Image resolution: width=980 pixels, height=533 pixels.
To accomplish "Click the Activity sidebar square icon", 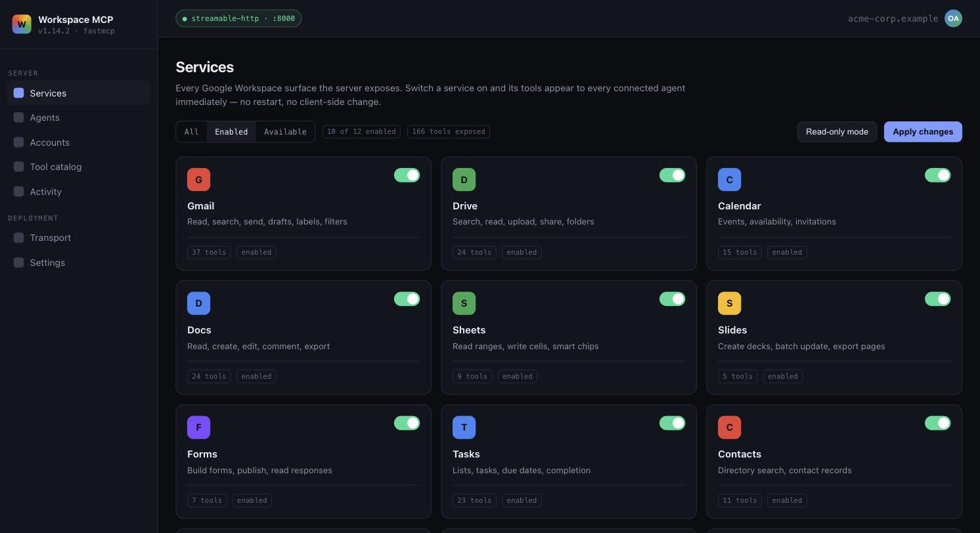I will tap(19, 192).
